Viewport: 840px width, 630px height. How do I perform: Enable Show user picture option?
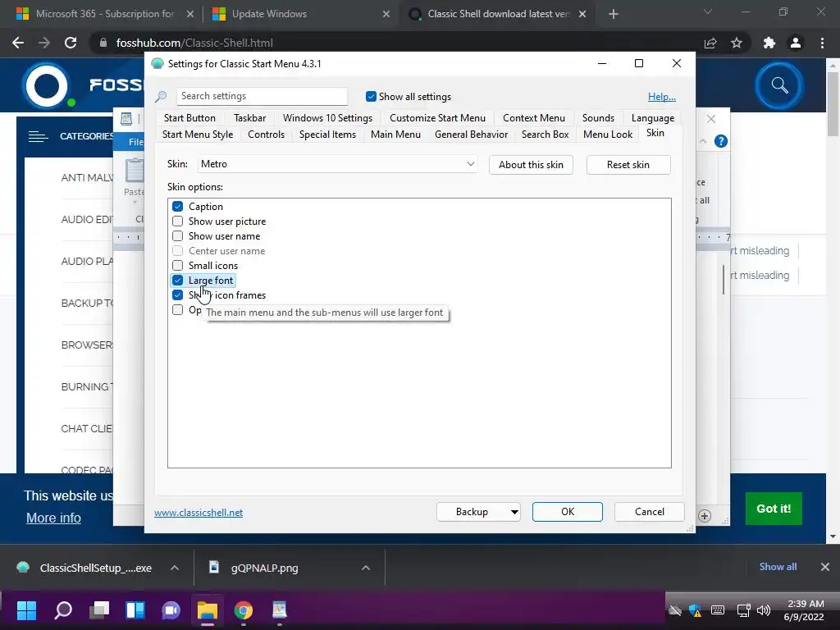[178, 221]
